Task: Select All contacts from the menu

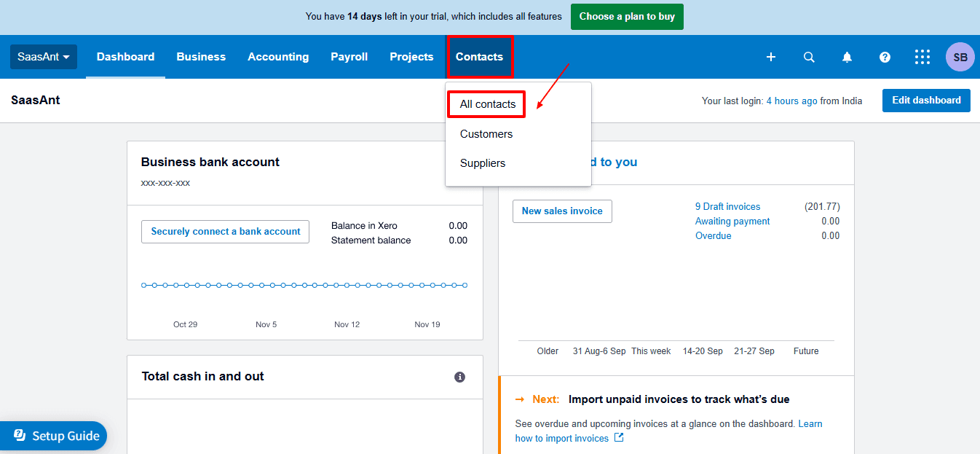Action: pyautogui.click(x=486, y=103)
